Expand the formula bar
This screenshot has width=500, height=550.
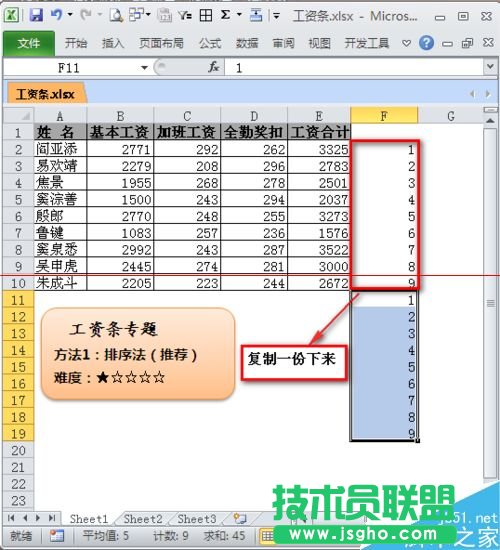[x=491, y=66]
